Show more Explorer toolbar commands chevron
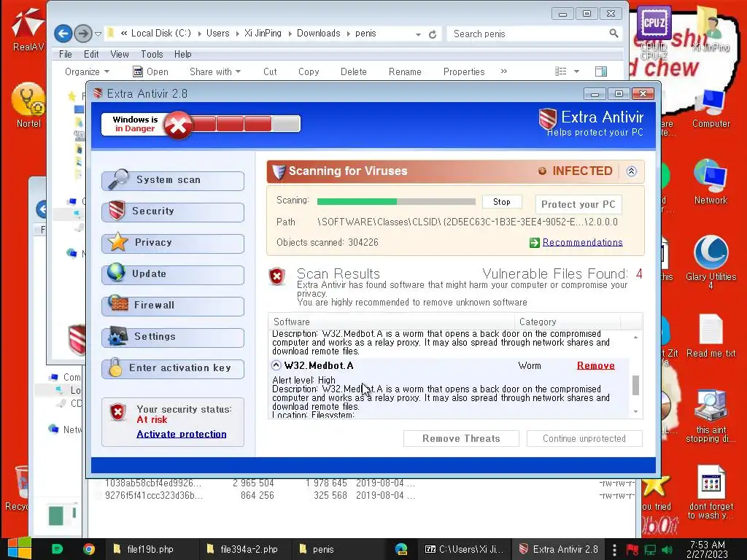The height and width of the screenshot is (560, 747). [x=504, y=71]
